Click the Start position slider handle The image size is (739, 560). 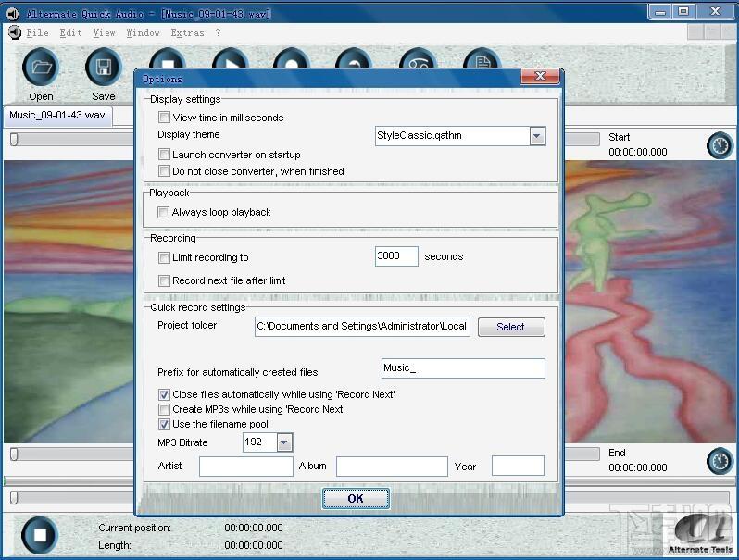click(14, 140)
